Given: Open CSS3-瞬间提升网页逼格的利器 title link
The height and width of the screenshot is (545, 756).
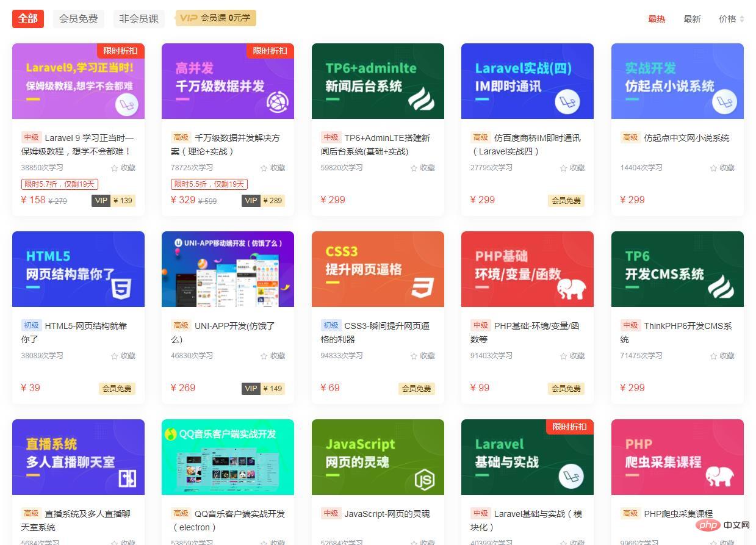Looking at the screenshot, I should point(376,333).
